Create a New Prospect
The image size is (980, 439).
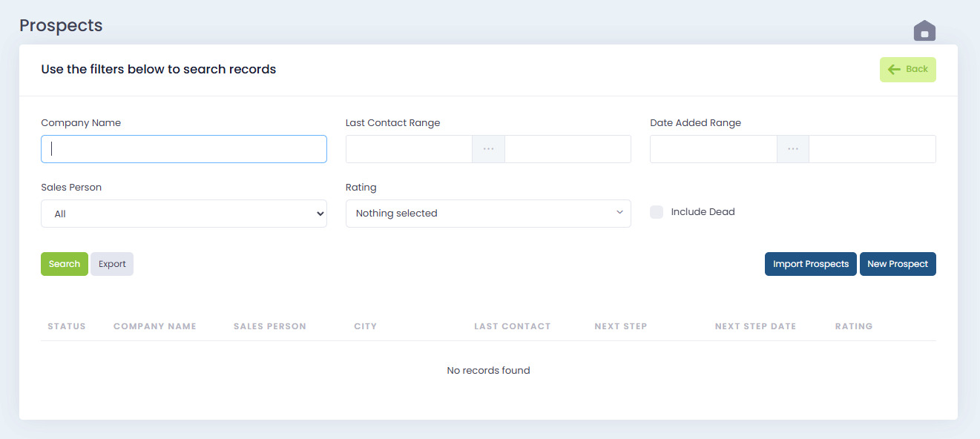(x=898, y=264)
